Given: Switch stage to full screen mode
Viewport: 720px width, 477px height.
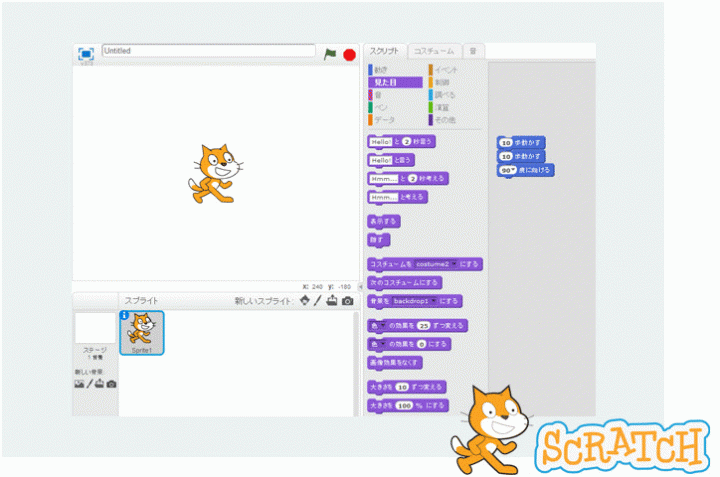Looking at the screenshot, I should click(86, 54).
